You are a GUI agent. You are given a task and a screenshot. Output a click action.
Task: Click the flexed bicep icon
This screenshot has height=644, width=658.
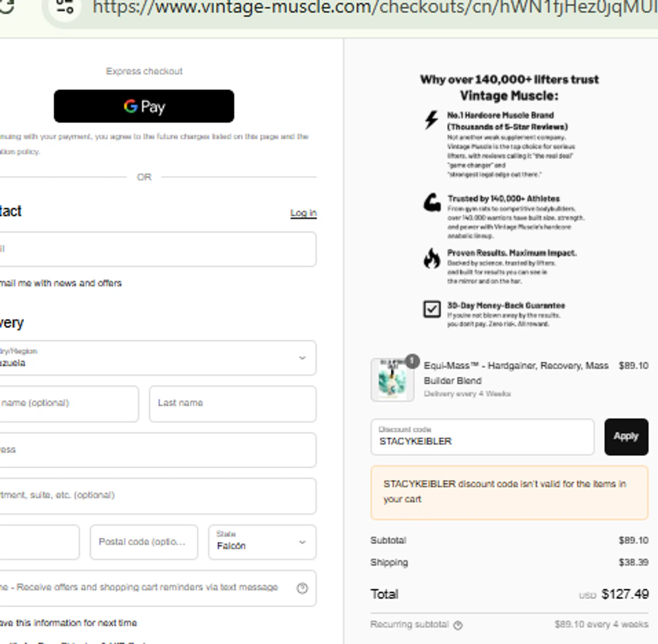click(432, 203)
